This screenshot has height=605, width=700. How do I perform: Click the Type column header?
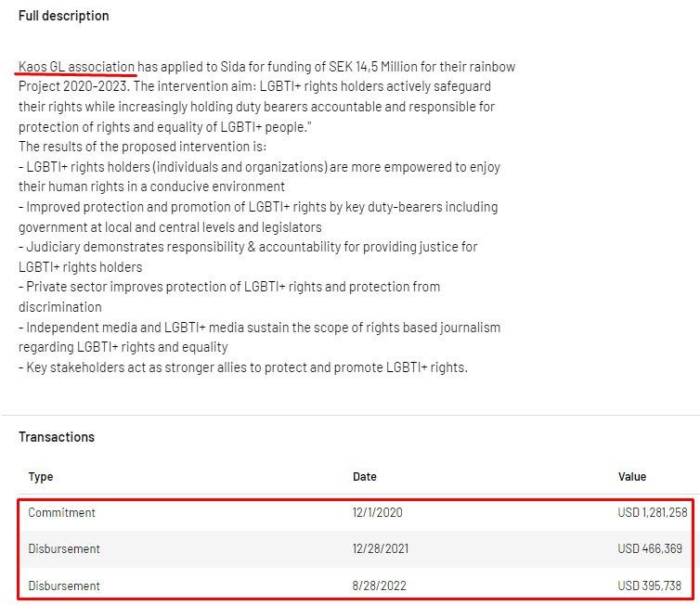point(41,477)
